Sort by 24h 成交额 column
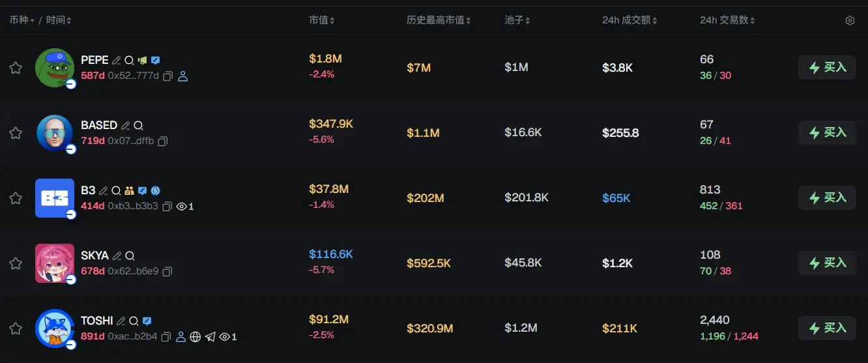 (629, 21)
